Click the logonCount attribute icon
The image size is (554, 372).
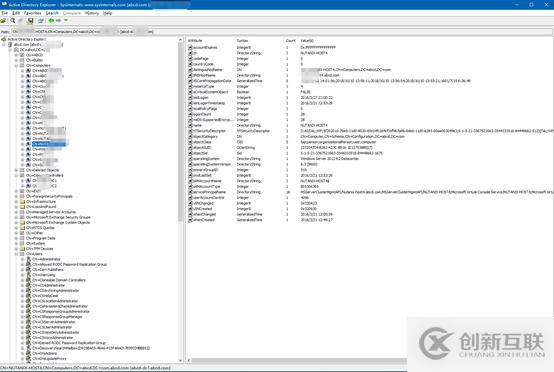[x=190, y=114]
